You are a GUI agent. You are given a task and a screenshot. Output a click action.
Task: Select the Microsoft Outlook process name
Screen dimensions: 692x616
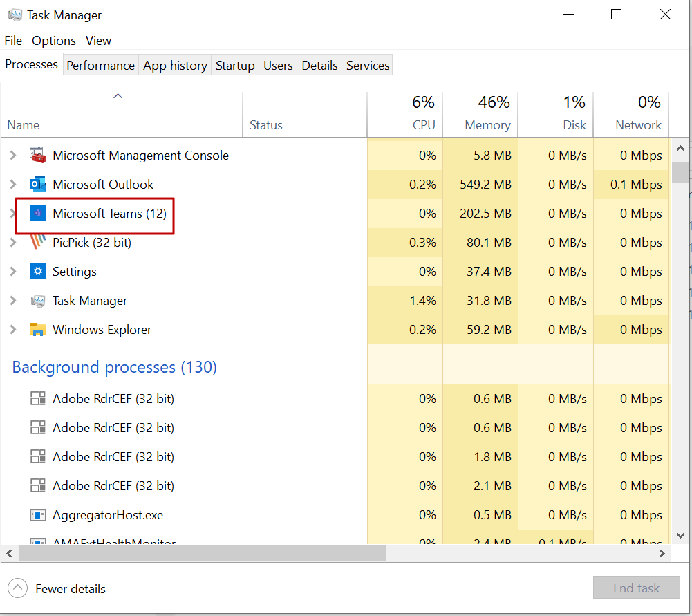click(x=103, y=184)
